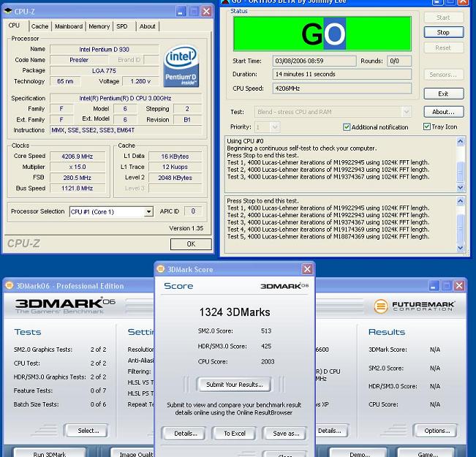Viewport: 476px width, 457px height.
Task: Click the Start Time field in ORTHOS
Action: pos(314,61)
